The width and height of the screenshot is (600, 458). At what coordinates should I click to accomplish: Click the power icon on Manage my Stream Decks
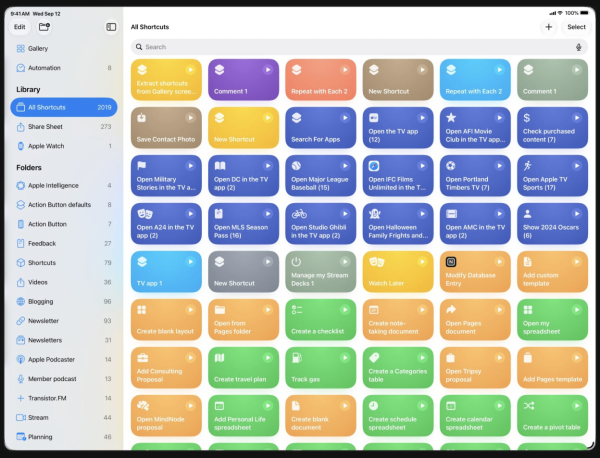point(296,262)
